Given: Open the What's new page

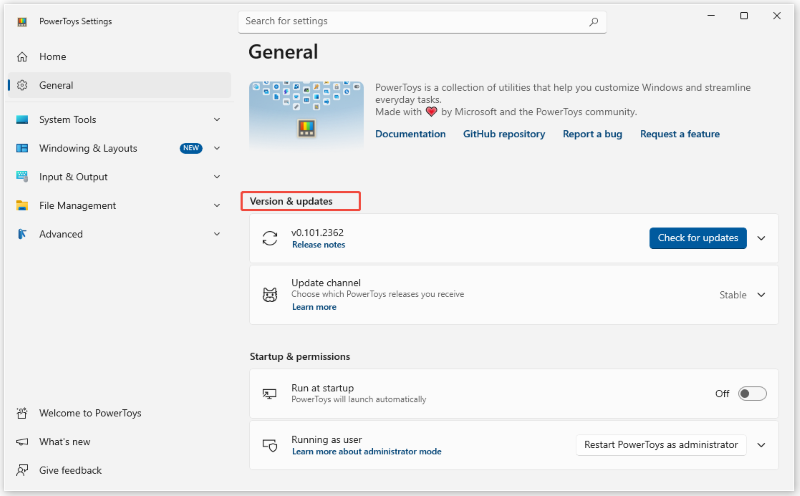Looking at the screenshot, I should tap(119, 441).
